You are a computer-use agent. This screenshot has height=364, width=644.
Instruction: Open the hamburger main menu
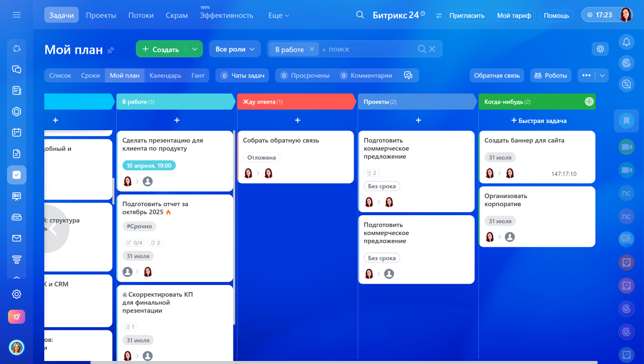point(17,15)
